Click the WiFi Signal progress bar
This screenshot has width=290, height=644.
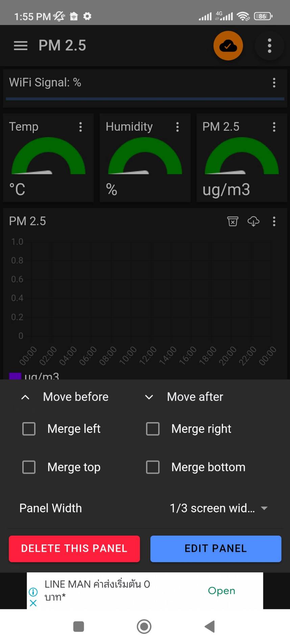coord(145,99)
